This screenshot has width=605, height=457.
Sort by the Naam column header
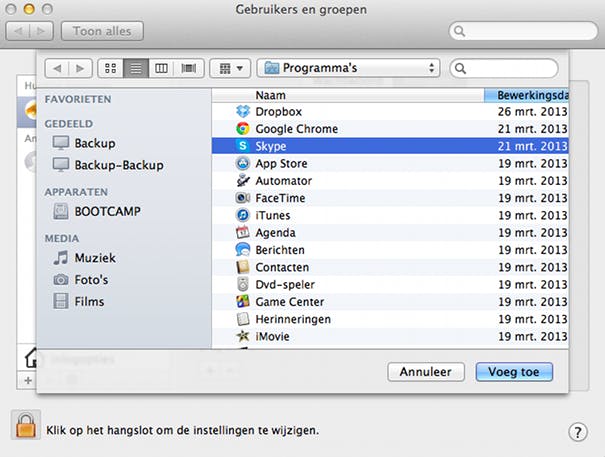(x=348, y=95)
